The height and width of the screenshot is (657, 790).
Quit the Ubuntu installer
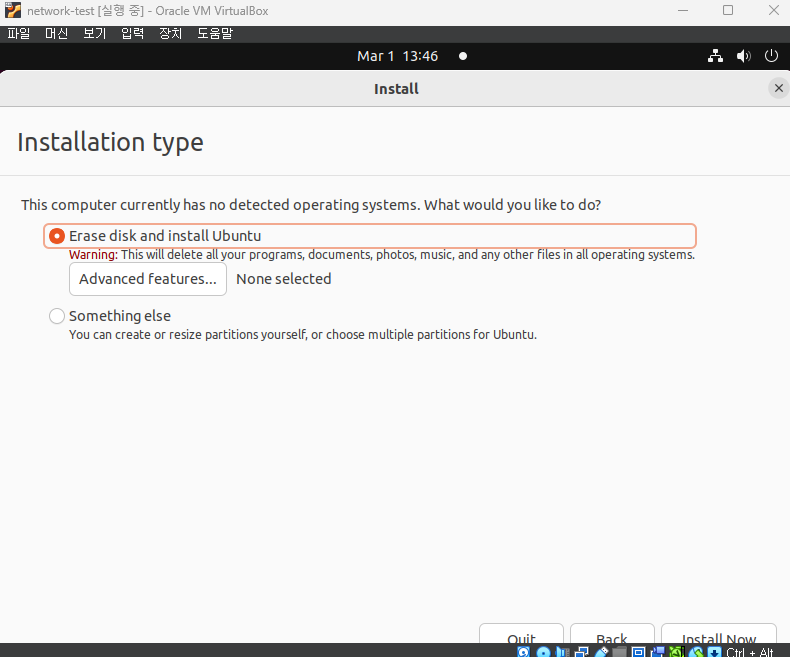521,634
